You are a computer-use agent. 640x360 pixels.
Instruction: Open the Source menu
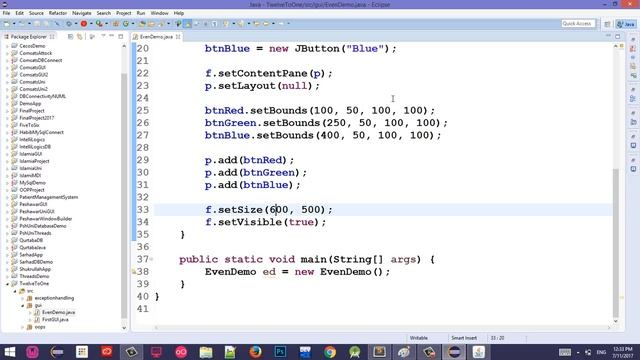[x=36, y=13]
